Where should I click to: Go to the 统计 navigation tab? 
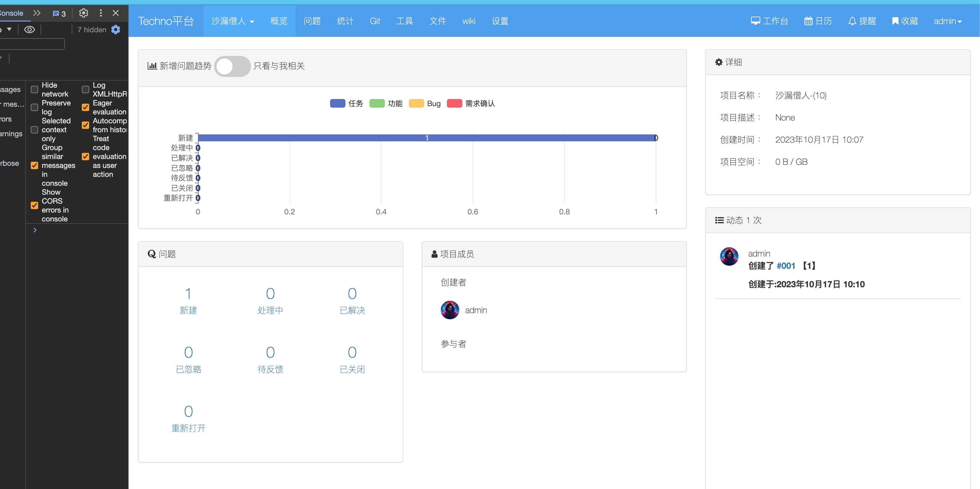[x=345, y=21]
